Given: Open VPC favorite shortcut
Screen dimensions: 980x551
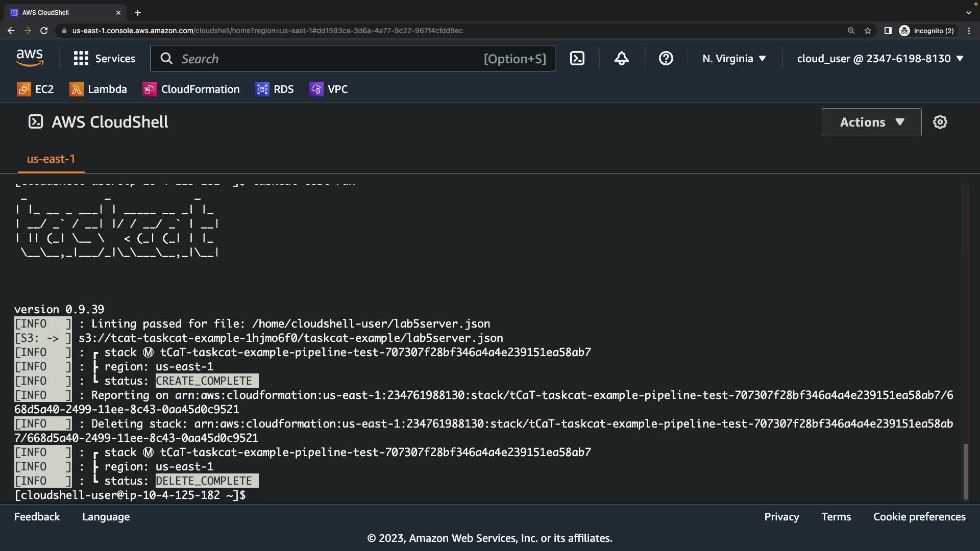Looking at the screenshot, I should (329, 89).
